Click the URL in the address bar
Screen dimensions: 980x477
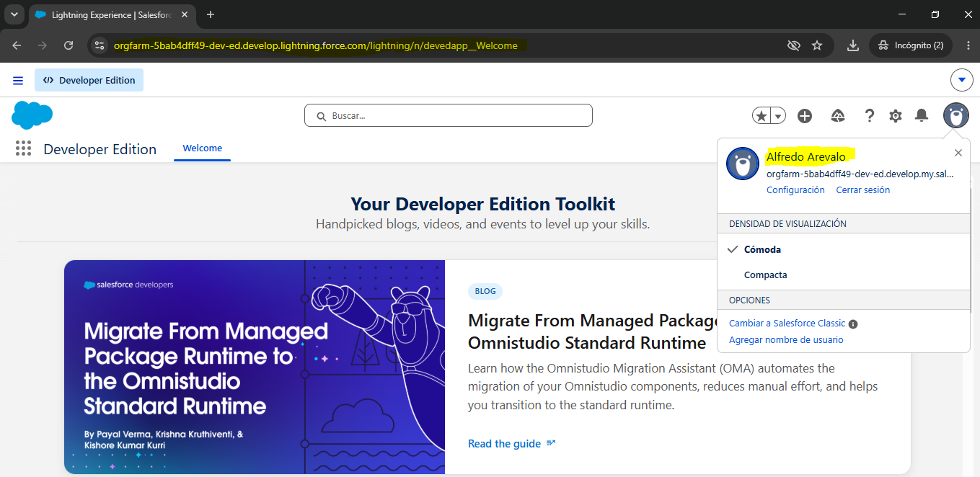[x=316, y=45]
